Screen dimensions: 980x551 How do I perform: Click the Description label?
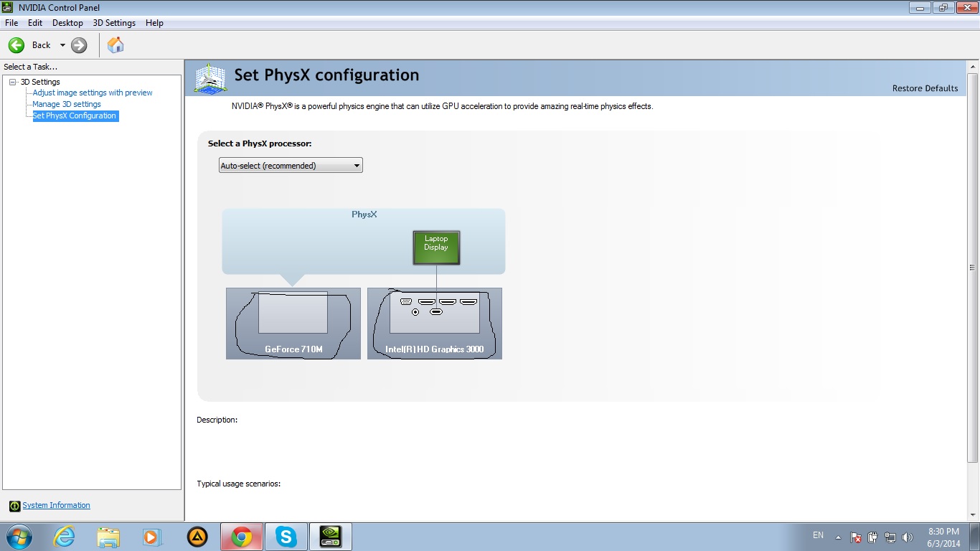(x=217, y=420)
